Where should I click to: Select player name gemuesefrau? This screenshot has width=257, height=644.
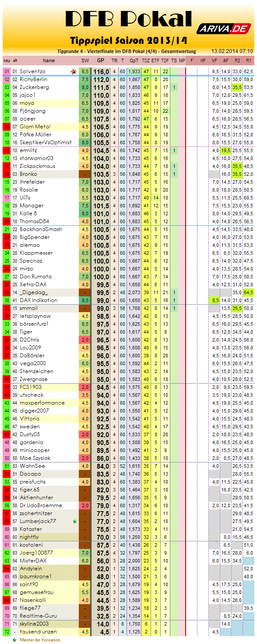point(36,592)
